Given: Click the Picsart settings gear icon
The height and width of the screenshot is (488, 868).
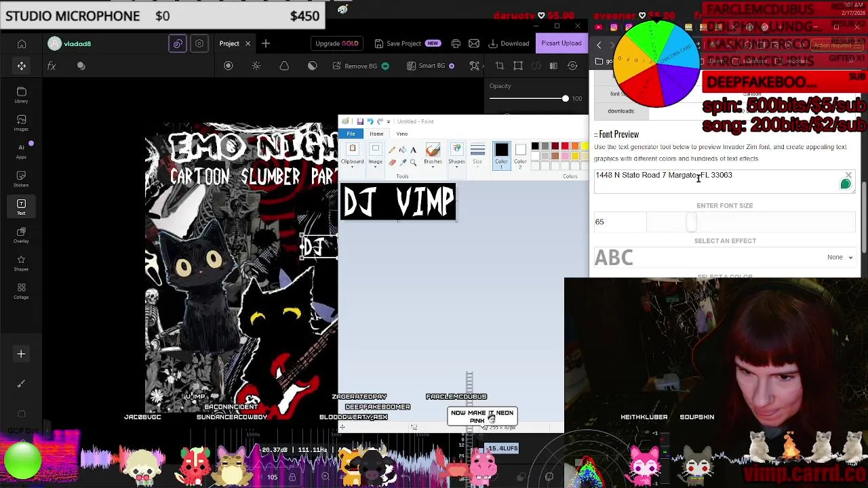Looking at the screenshot, I should (x=199, y=43).
